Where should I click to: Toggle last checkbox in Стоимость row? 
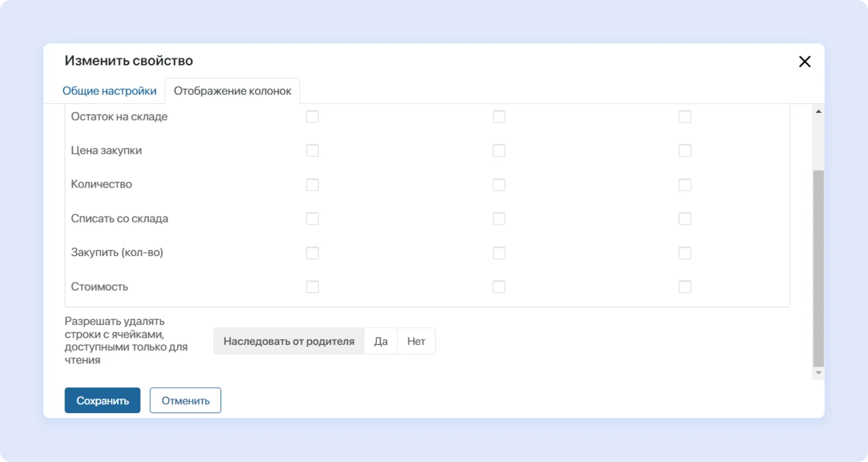click(685, 287)
